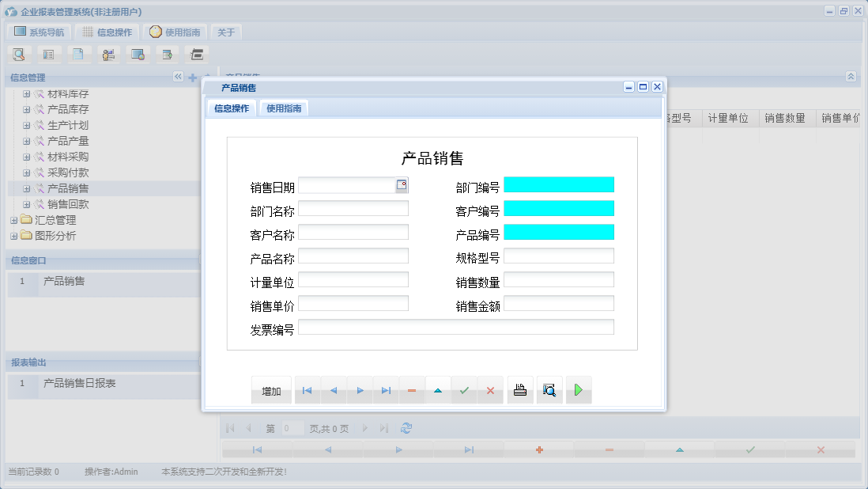Click the 增加 button
Viewport: 868px width, 489px height.
[x=270, y=389]
